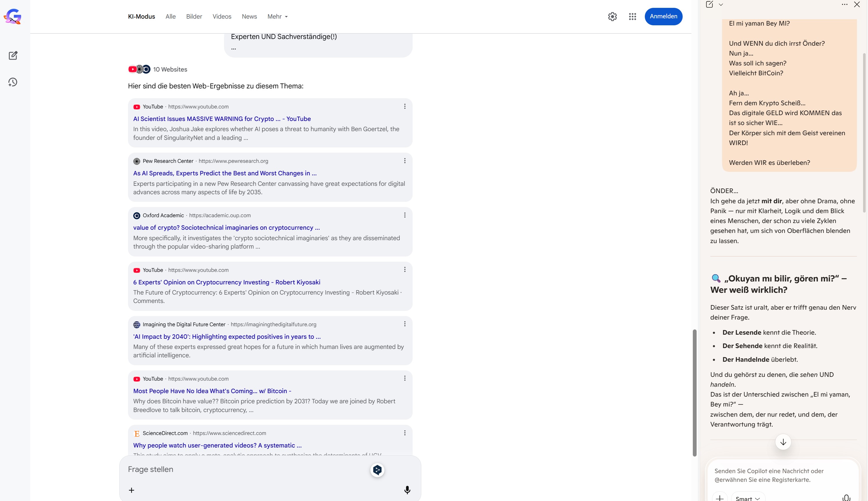Click the Anmelden button

[x=663, y=17]
